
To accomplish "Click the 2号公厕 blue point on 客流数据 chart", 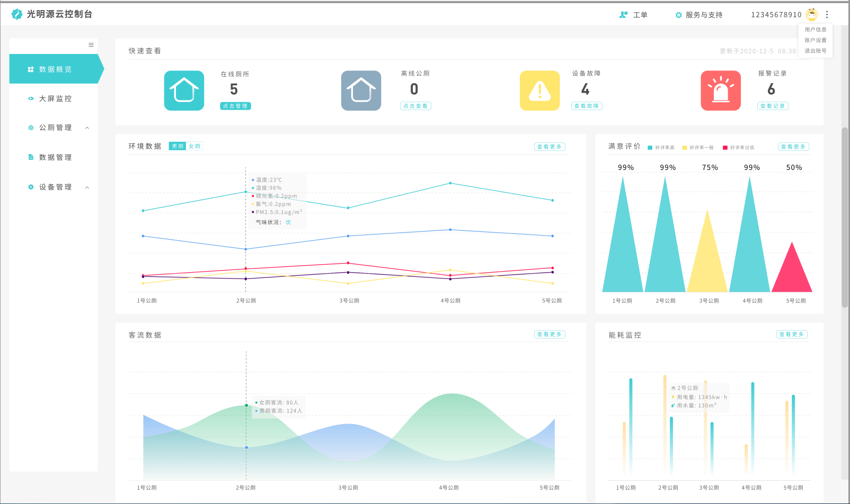I will [246, 447].
